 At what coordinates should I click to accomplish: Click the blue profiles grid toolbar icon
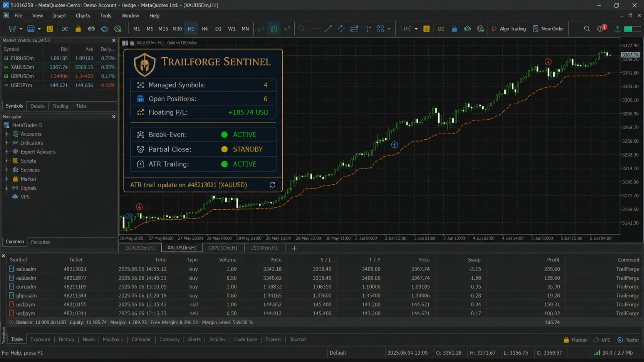click(x=31, y=29)
